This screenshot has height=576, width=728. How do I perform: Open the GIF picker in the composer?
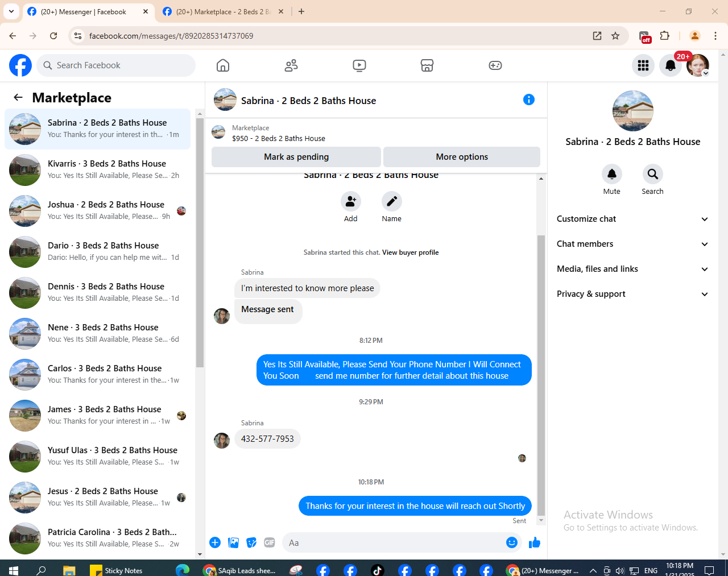[x=270, y=542]
